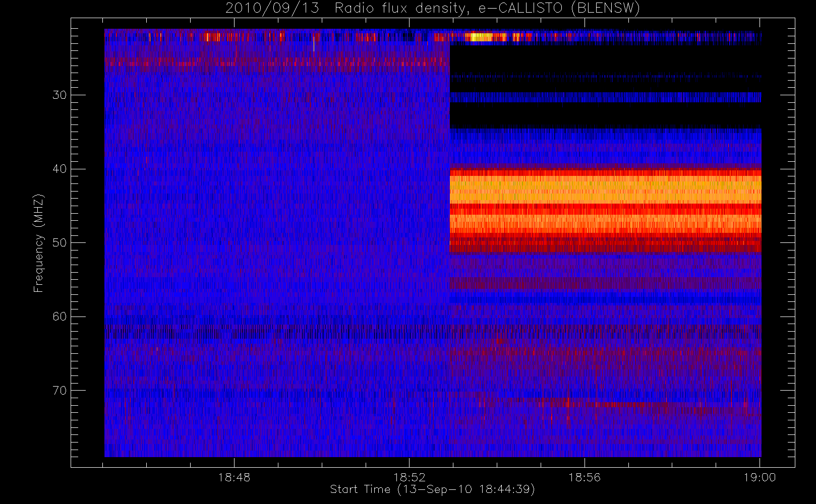Click the 'Frequency (MHZ)' axis label

pyautogui.click(x=38, y=243)
